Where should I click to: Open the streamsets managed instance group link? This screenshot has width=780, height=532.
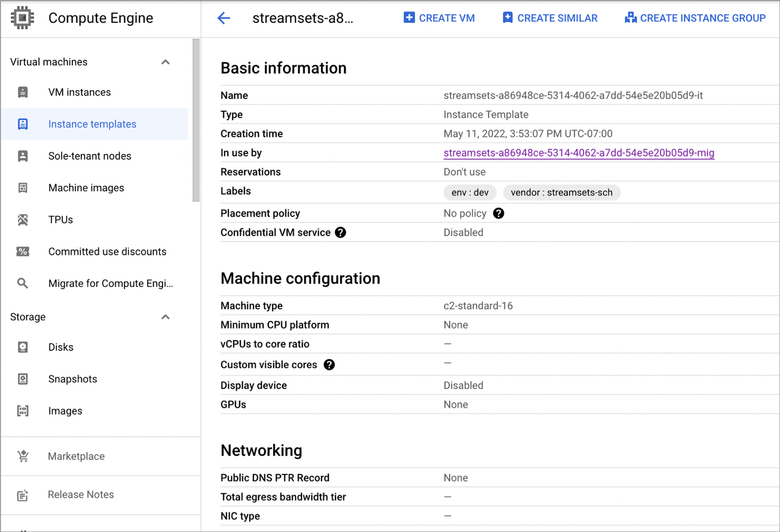click(579, 153)
